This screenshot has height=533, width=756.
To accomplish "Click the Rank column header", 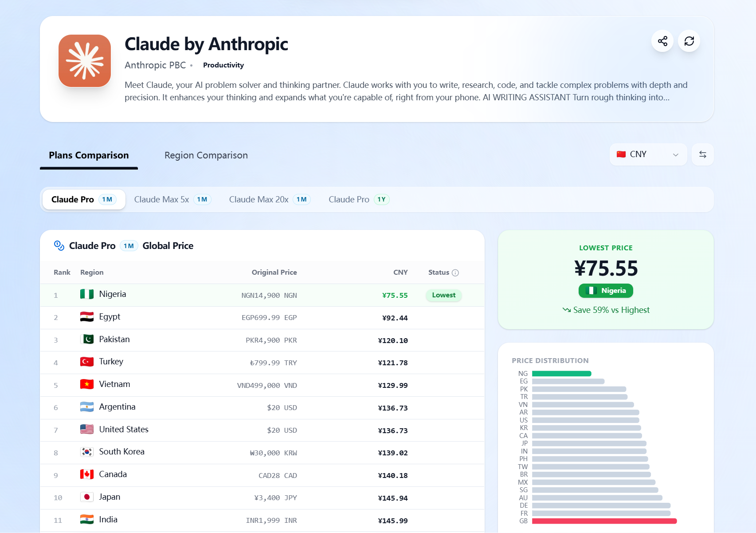I will (62, 272).
